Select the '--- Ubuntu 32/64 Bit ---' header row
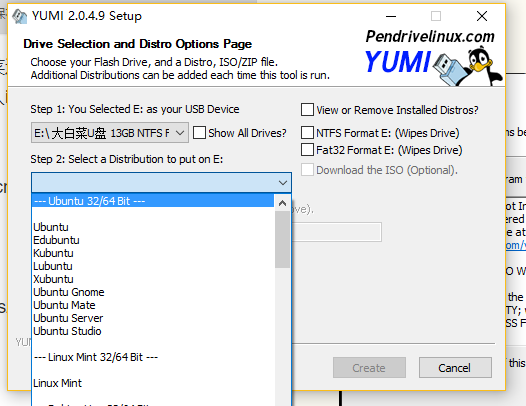The image size is (526, 406). [153, 201]
